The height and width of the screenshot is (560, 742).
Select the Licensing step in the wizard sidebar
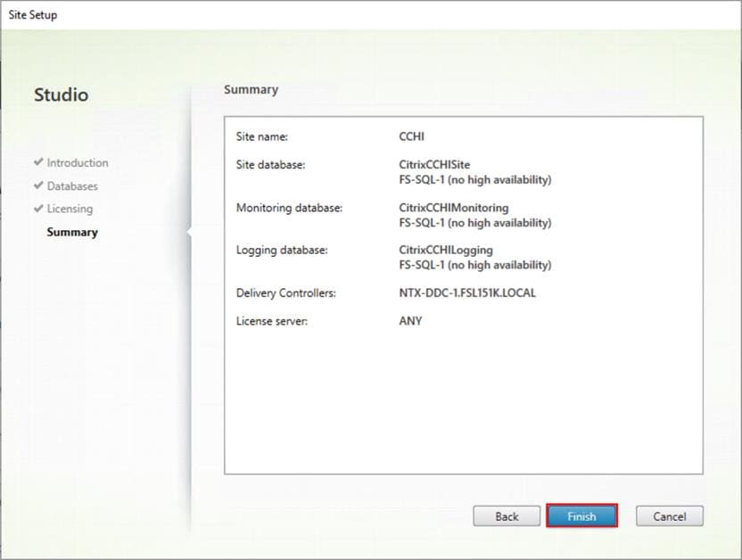[x=70, y=209]
